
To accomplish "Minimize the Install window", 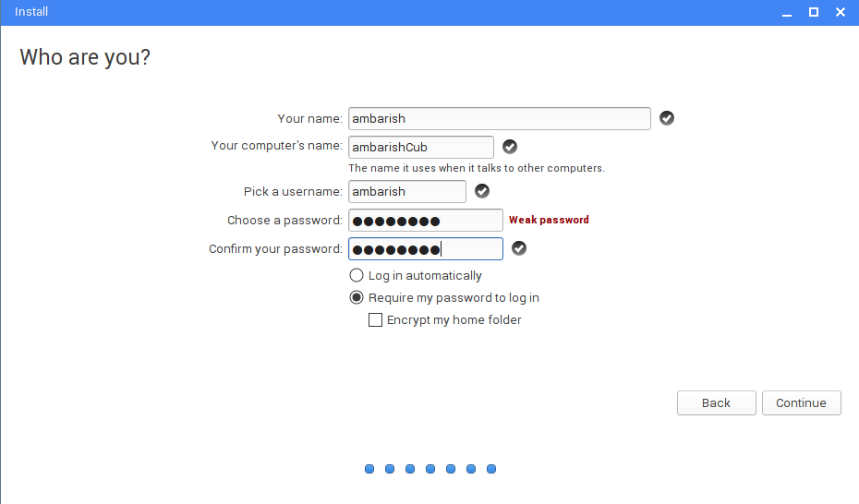I will point(787,12).
